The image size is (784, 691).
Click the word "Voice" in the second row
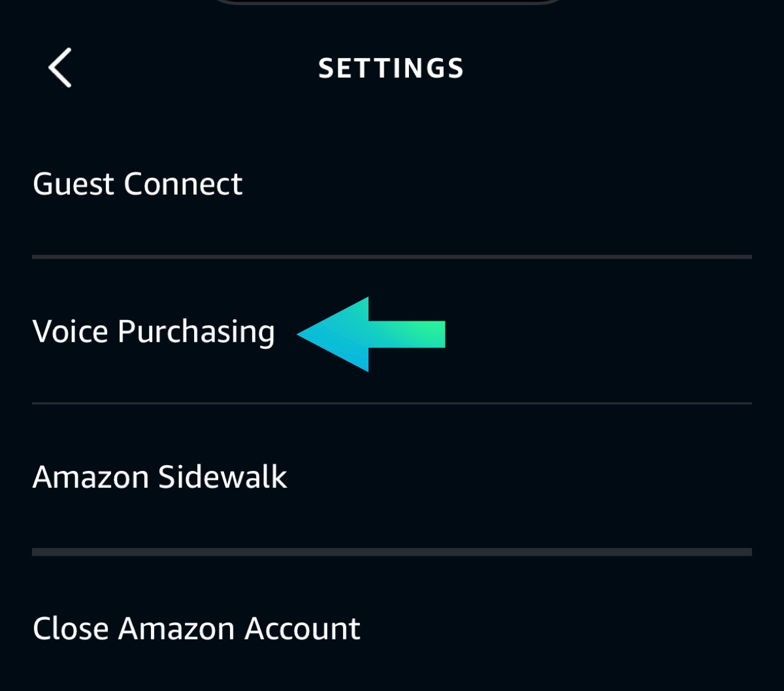point(70,332)
